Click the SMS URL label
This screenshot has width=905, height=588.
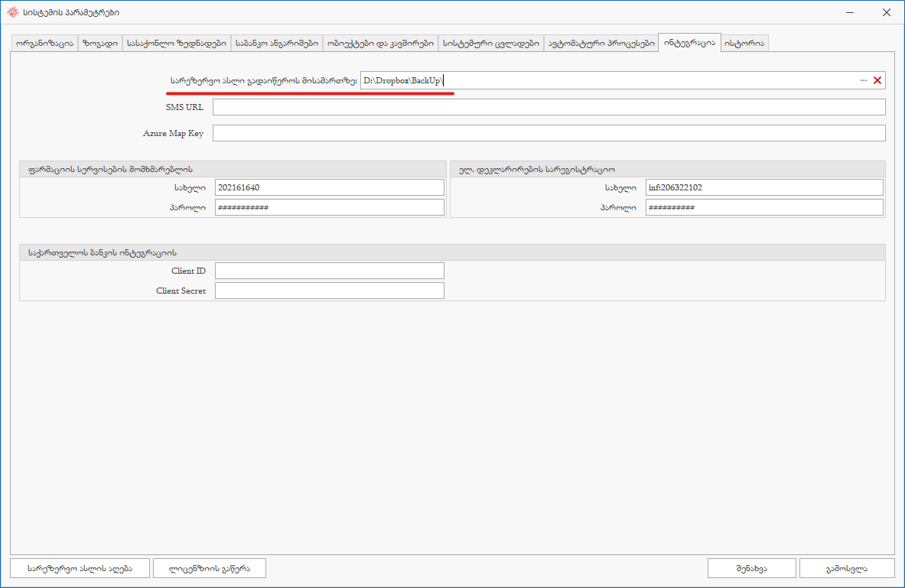click(x=184, y=107)
